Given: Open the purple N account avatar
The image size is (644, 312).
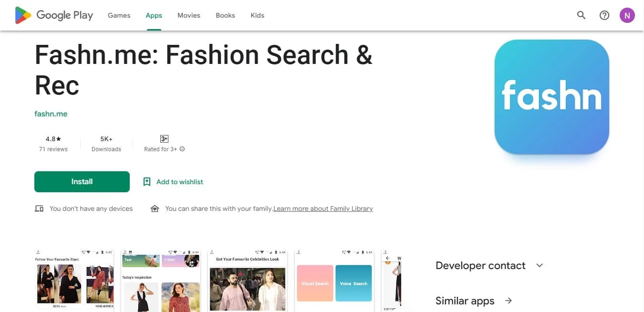Looking at the screenshot, I should (627, 15).
